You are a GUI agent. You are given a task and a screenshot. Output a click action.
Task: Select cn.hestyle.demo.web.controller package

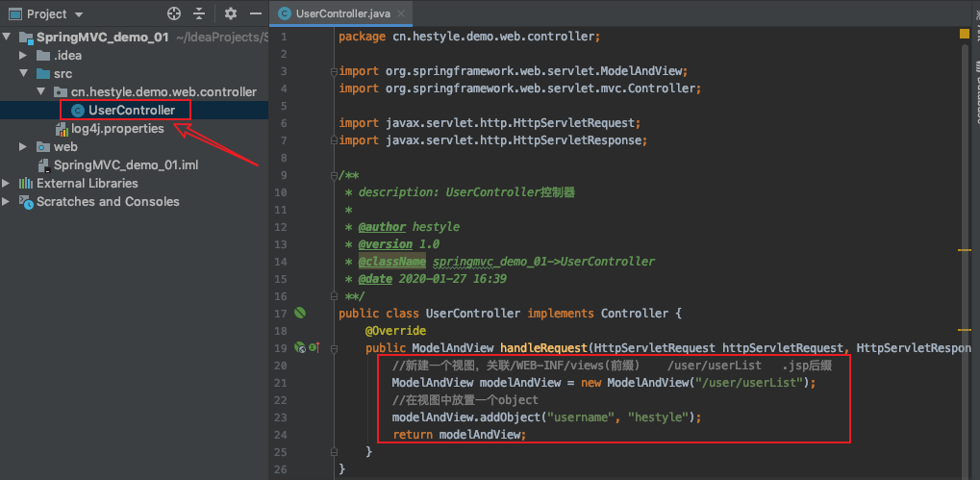coord(163,92)
